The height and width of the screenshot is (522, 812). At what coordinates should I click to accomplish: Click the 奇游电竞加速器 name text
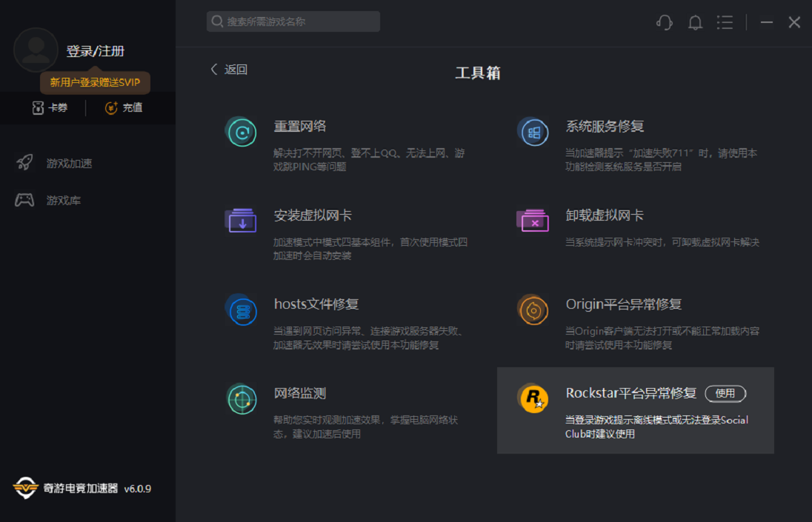pos(81,489)
